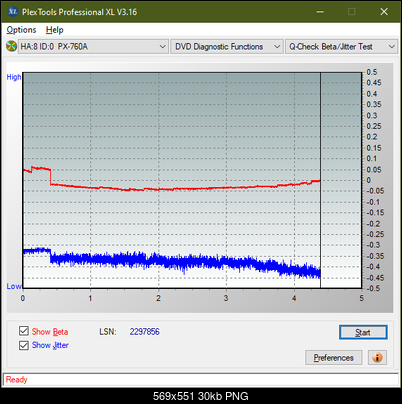Click the PlexTools XL app icon in title bar

tap(12, 12)
